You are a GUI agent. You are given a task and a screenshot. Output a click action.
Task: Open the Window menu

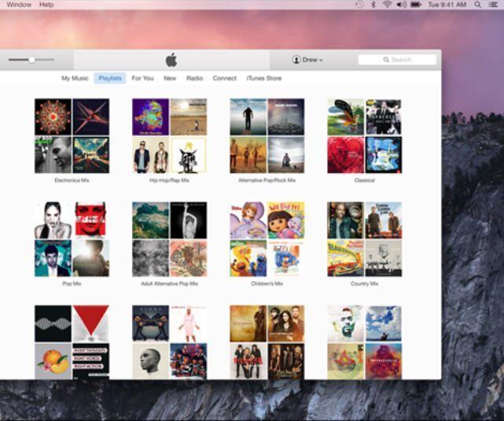point(19,5)
